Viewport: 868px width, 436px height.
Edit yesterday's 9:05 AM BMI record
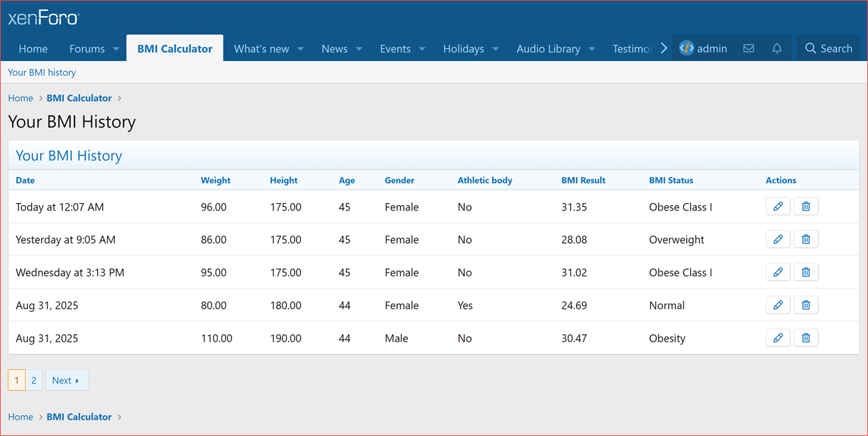point(778,239)
